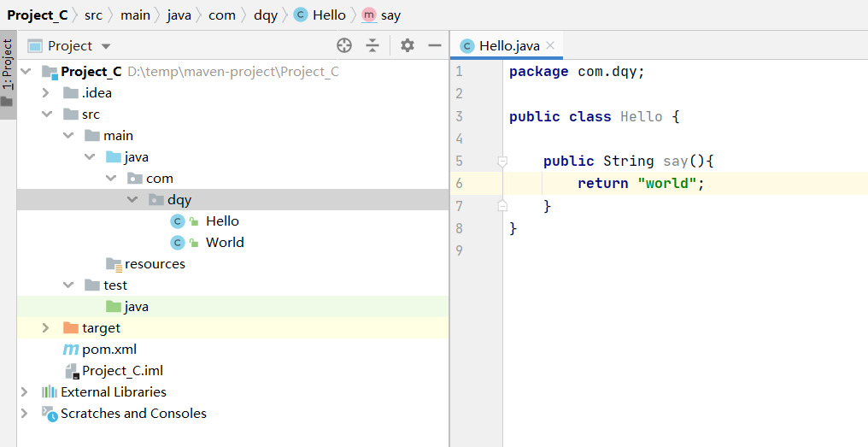Screen dimensions: 868x447
Task: Click the resources folder icon
Action: (x=114, y=264)
